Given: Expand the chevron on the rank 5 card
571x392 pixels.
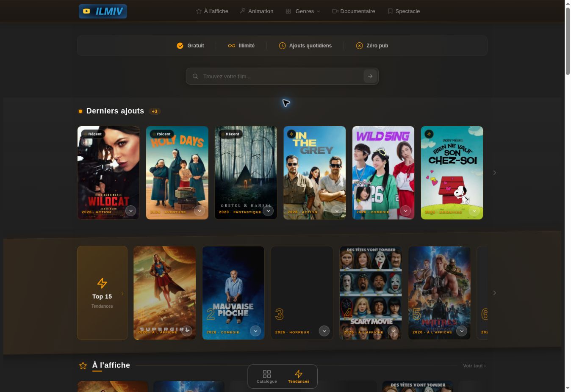Looking at the screenshot, I should pos(462,331).
